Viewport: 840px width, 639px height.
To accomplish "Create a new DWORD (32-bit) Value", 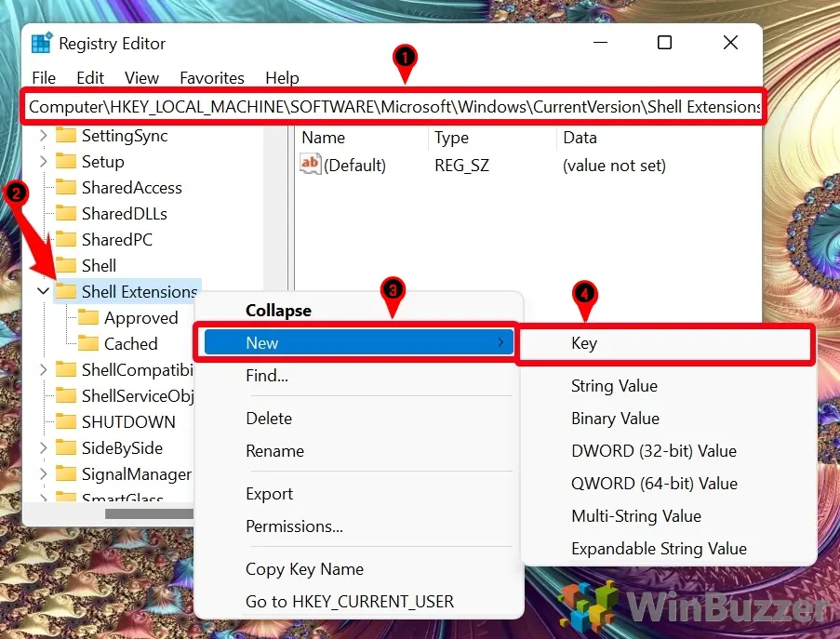I will 654,451.
